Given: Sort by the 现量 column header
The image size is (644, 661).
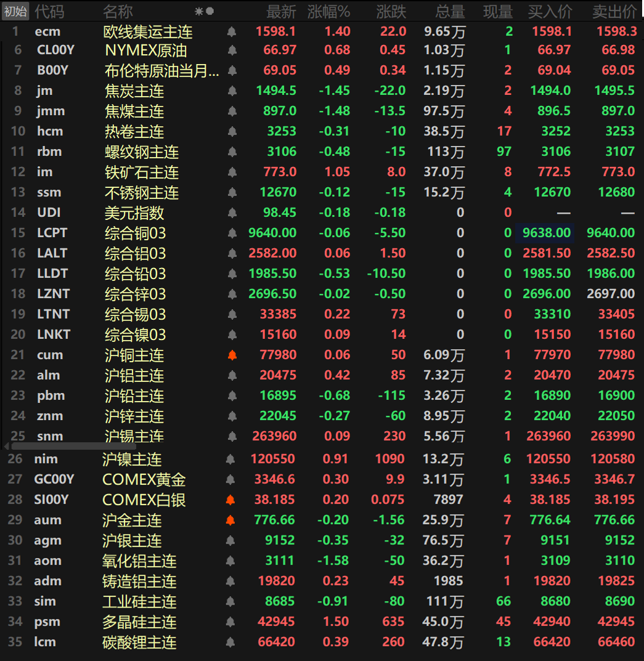Looking at the screenshot, I should tap(498, 11).
